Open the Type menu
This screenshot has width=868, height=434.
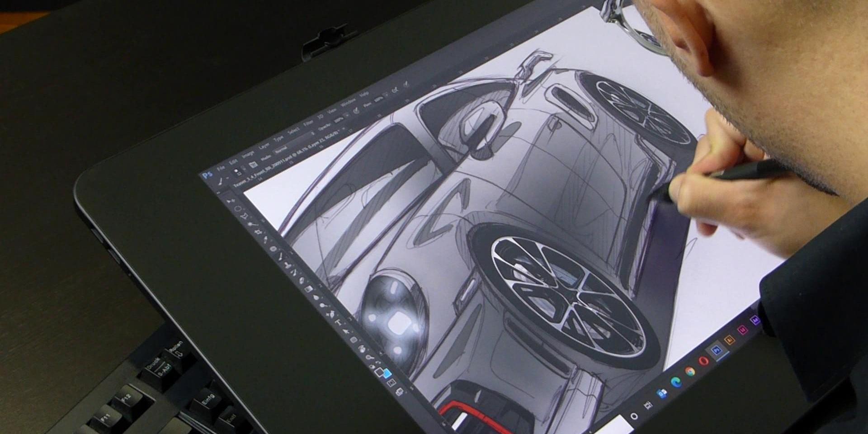(278, 138)
